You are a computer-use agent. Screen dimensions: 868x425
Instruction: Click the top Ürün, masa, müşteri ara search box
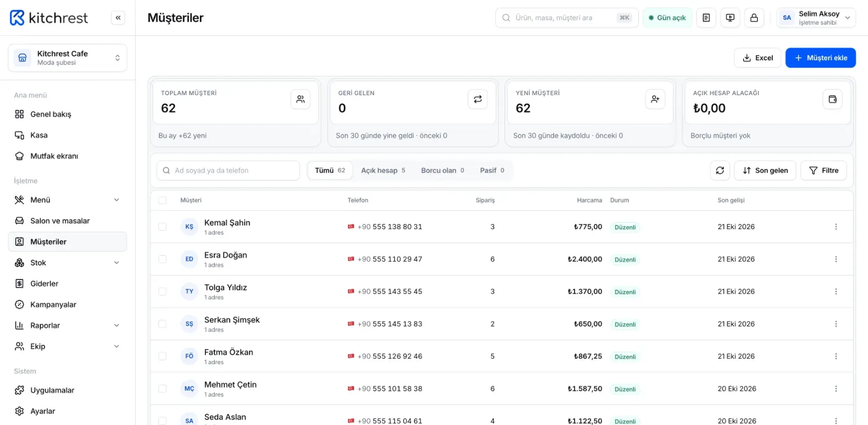tap(567, 18)
